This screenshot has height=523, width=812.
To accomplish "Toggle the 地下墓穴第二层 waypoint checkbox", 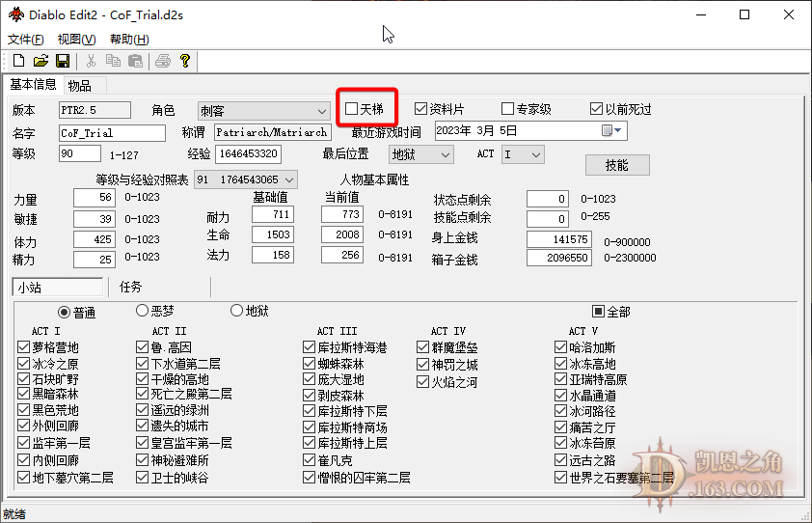I will pos(23,478).
